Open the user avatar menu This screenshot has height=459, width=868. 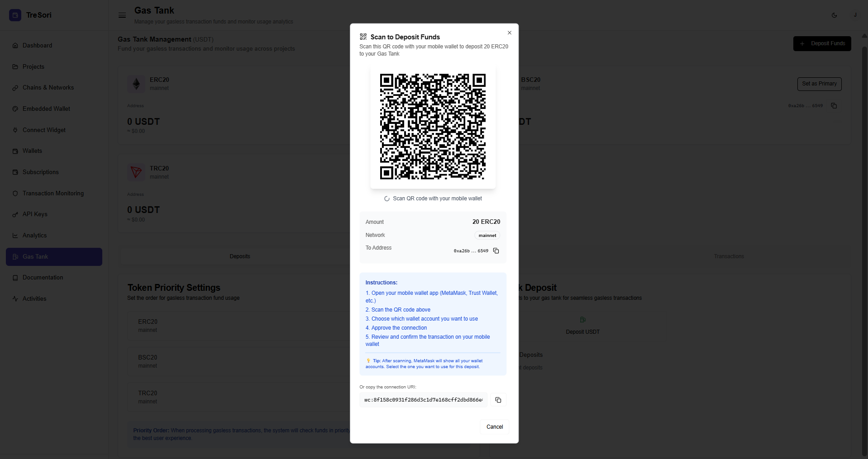855,15
